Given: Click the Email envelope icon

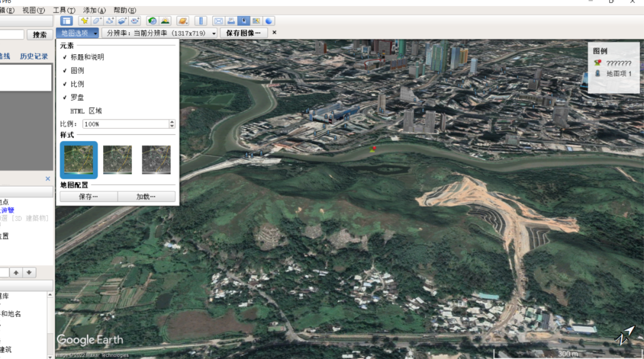Looking at the screenshot, I should tap(218, 21).
